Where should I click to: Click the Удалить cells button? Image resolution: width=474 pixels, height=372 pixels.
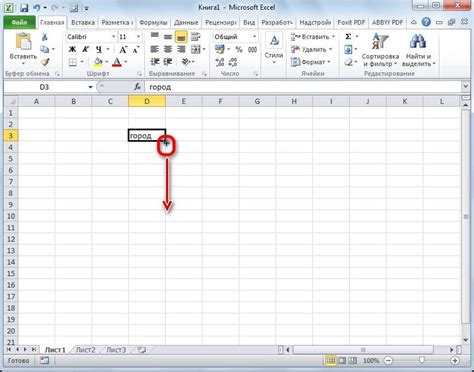312,49
